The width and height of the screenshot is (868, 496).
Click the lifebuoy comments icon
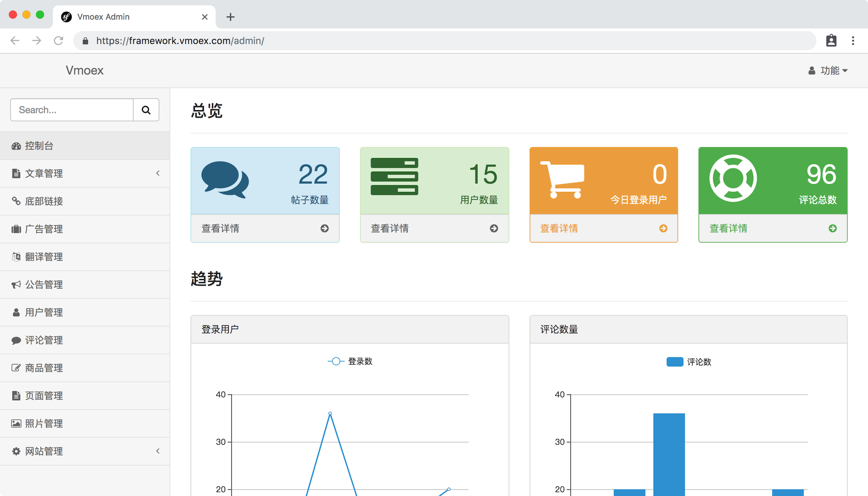(x=733, y=178)
